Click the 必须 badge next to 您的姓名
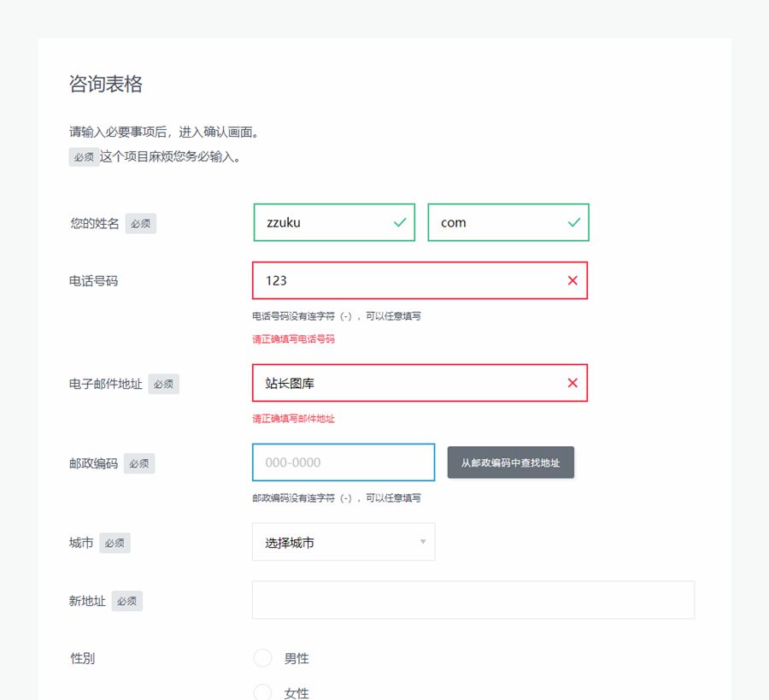 140,224
